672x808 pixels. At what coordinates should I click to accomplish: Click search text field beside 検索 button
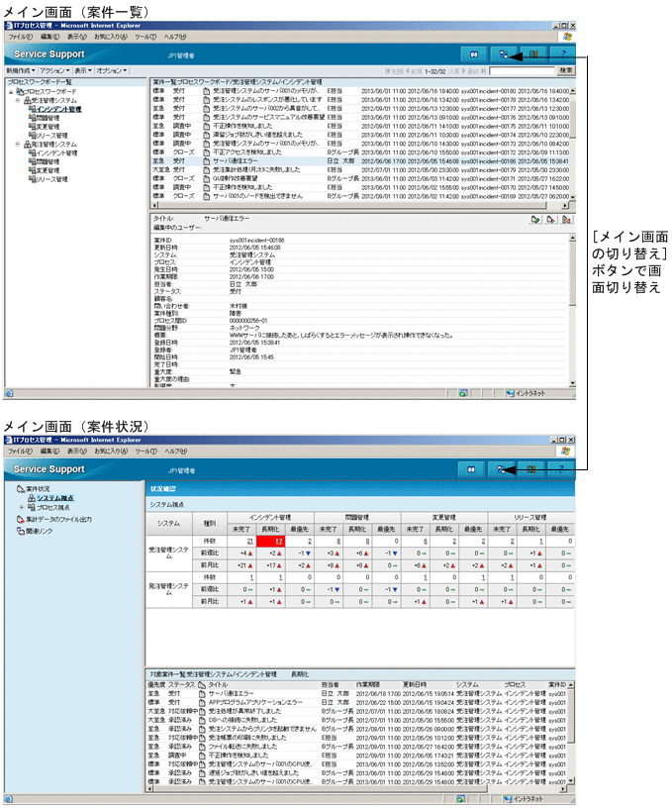point(523,70)
